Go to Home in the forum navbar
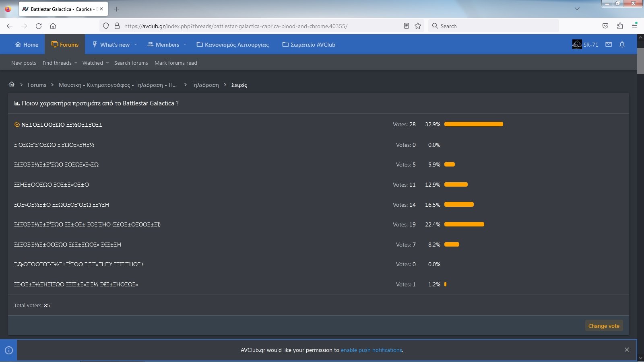The width and height of the screenshot is (644, 362). [x=27, y=45]
